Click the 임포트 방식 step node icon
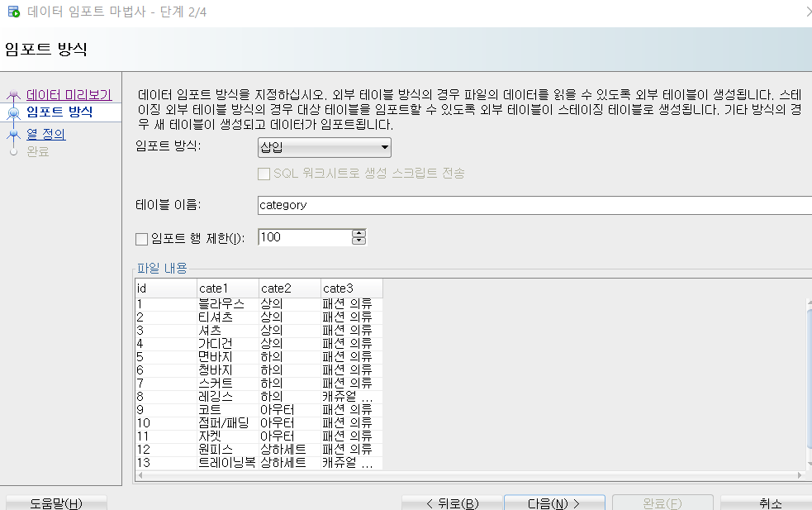812x510 pixels. click(13, 112)
